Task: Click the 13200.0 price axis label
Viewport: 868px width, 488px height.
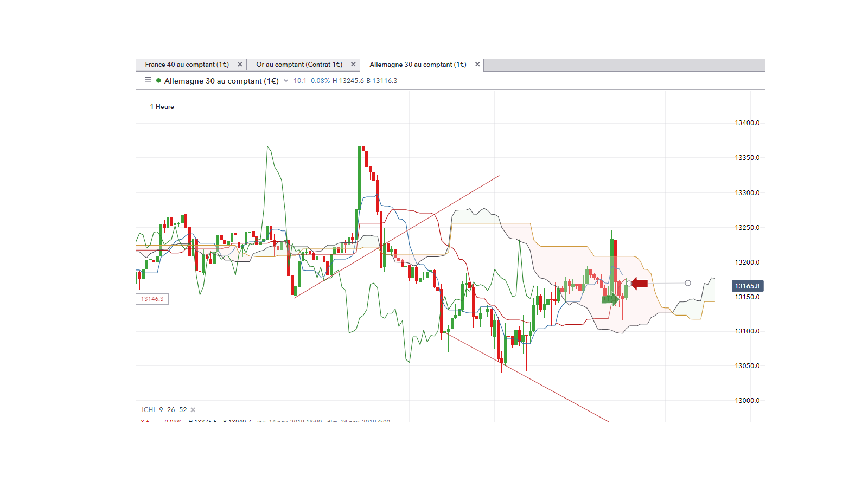Action: pyautogui.click(x=747, y=262)
